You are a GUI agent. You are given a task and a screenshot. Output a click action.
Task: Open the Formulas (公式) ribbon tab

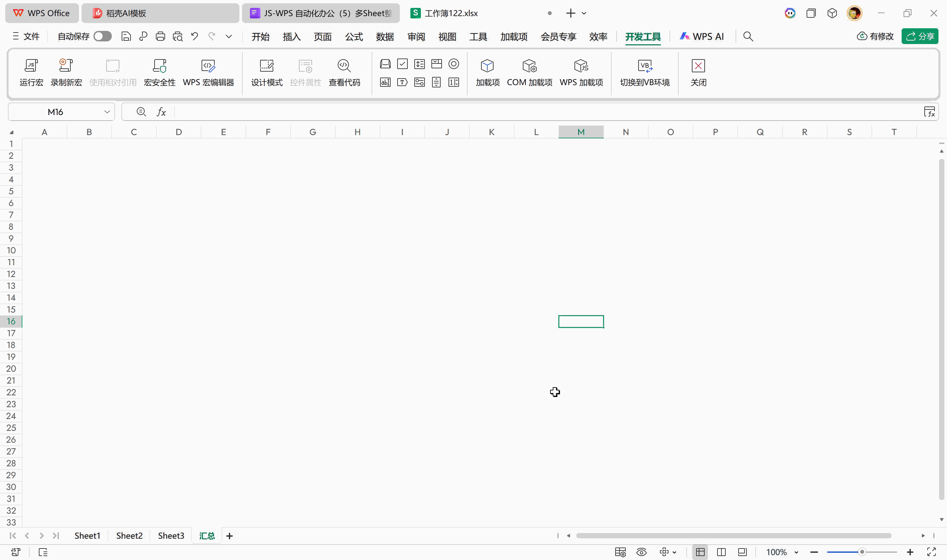(x=354, y=36)
